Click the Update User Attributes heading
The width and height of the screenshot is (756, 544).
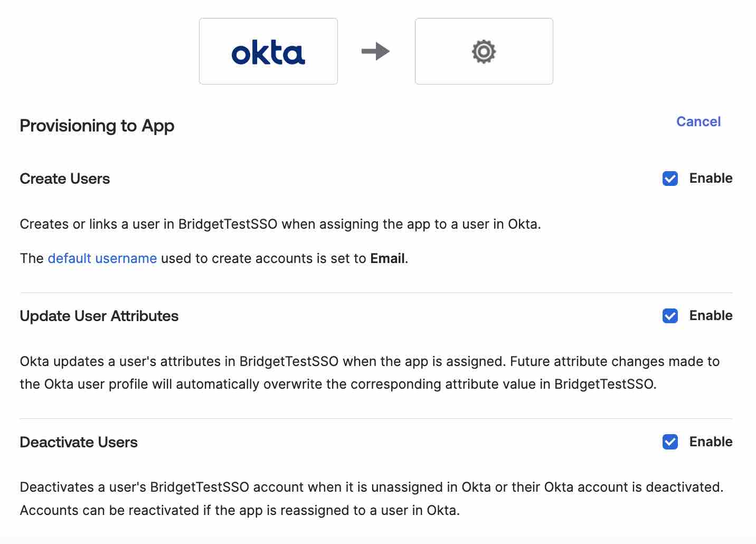(x=99, y=316)
